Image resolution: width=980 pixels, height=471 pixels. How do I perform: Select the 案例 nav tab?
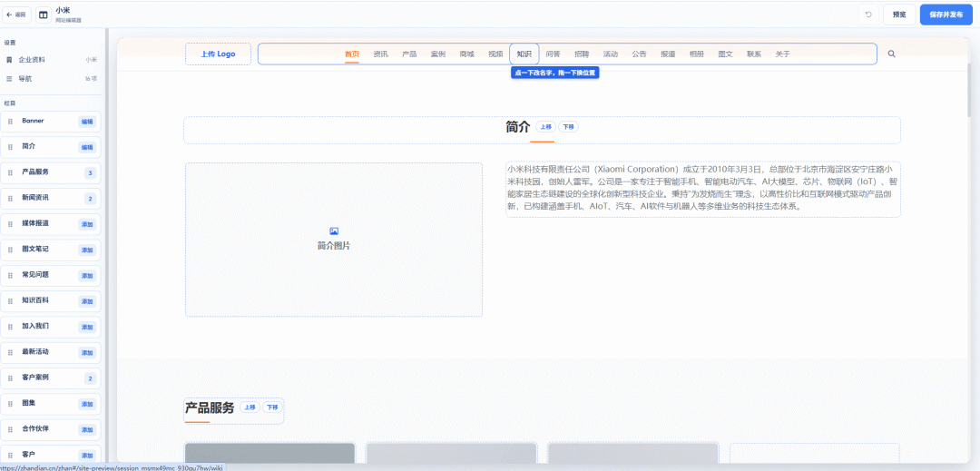[438, 54]
